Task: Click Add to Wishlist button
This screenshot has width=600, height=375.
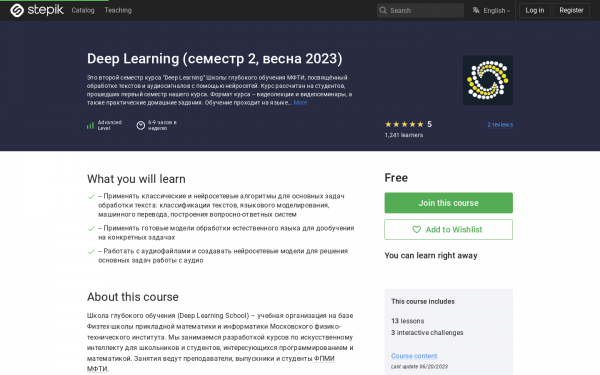Action: [448, 230]
